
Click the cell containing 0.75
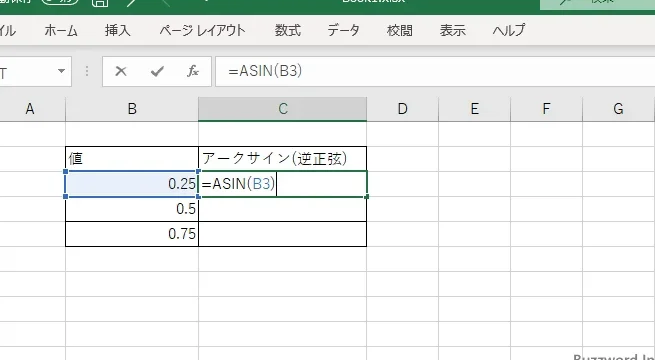click(x=132, y=234)
